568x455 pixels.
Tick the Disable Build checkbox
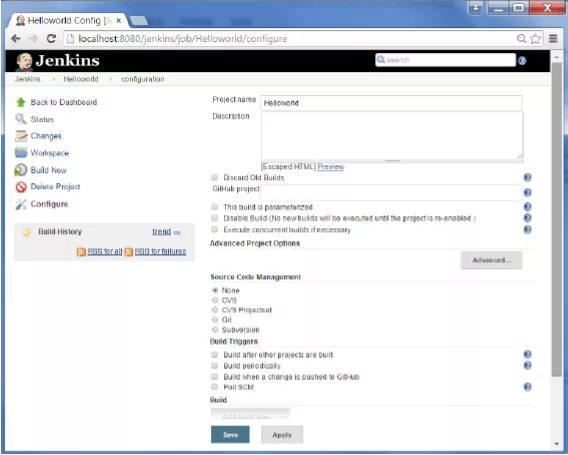(x=214, y=218)
